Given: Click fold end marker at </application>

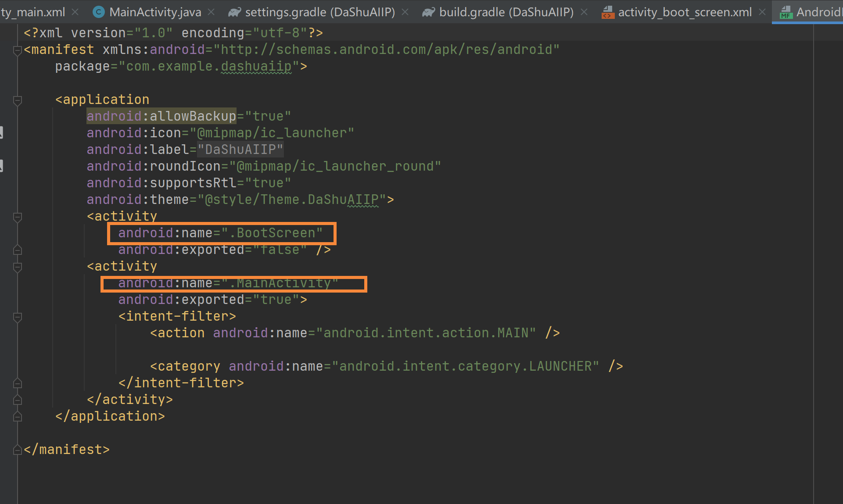Looking at the screenshot, I should pos(18,416).
